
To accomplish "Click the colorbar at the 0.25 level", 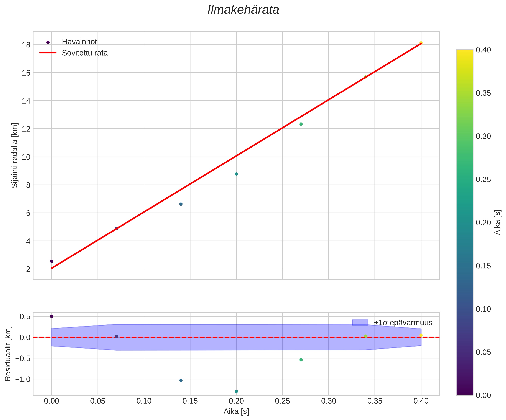I will coord(465,179).
